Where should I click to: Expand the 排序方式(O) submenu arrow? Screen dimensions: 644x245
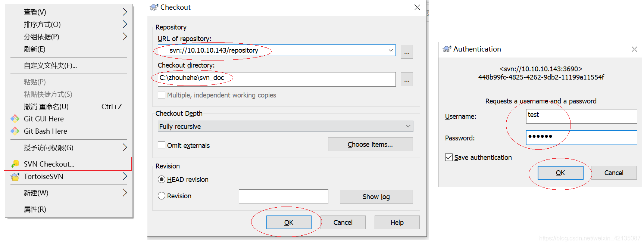pos(125,24)
